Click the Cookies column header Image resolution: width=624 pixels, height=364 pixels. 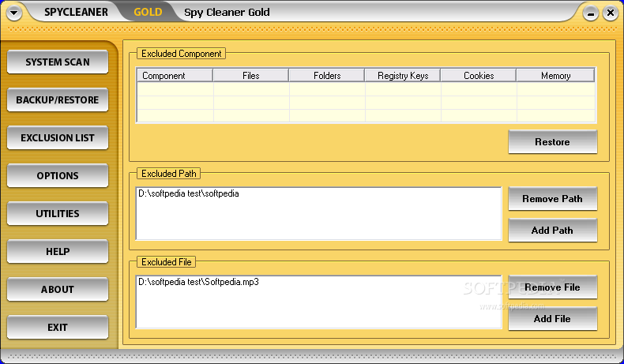(479, 76)
